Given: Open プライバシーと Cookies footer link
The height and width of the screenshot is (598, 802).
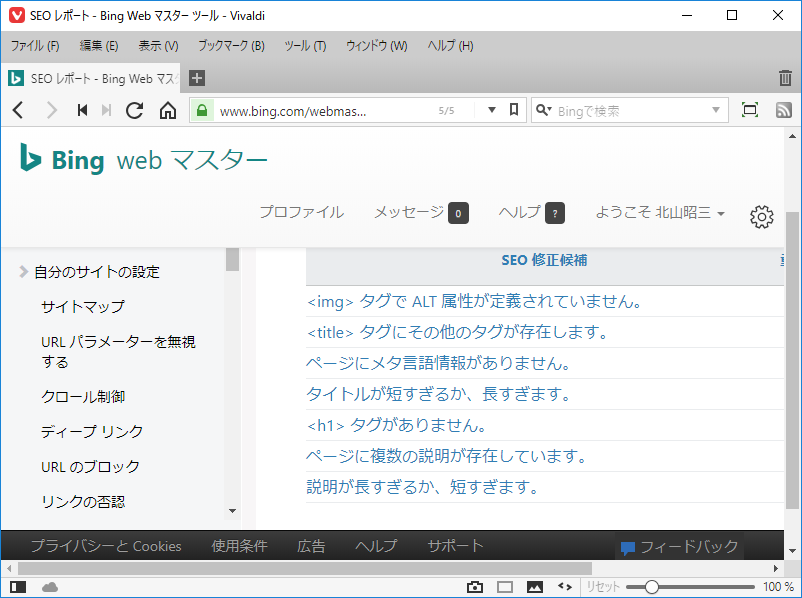Looking at the screenshot, I should (x=106, y=546).
